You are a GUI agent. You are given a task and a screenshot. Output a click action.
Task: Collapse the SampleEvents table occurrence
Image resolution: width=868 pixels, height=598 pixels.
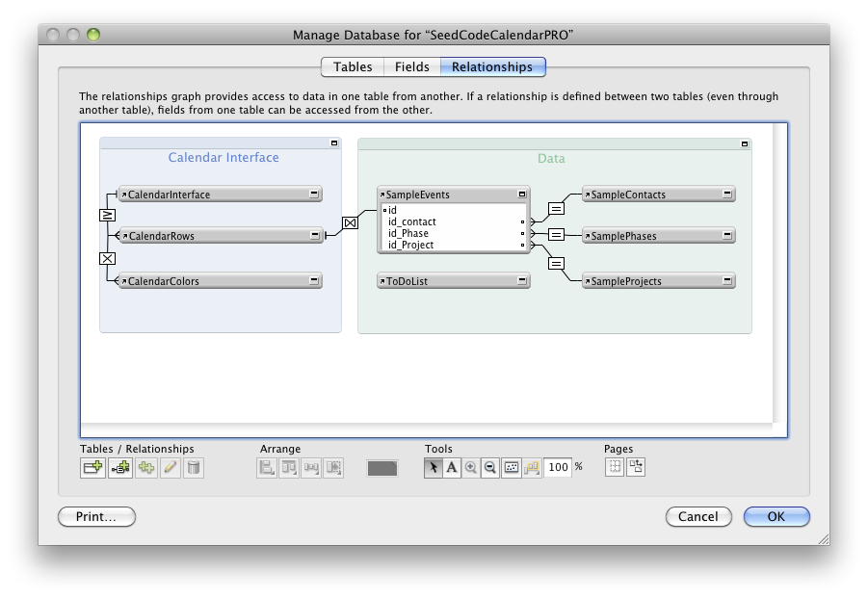(521, 195)
